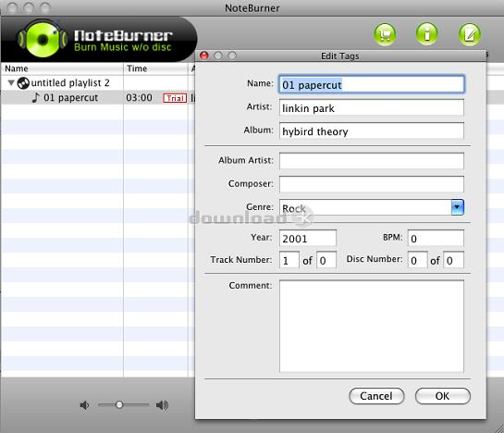Collapse the untitled playlist 2 tree

pos(11,83)
